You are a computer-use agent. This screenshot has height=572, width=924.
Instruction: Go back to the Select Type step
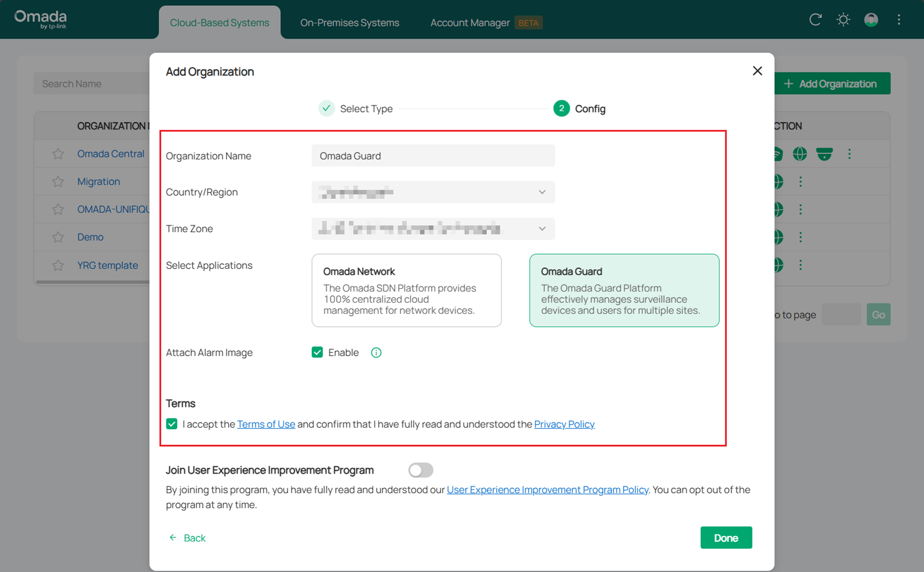click(x=366, y=109)
